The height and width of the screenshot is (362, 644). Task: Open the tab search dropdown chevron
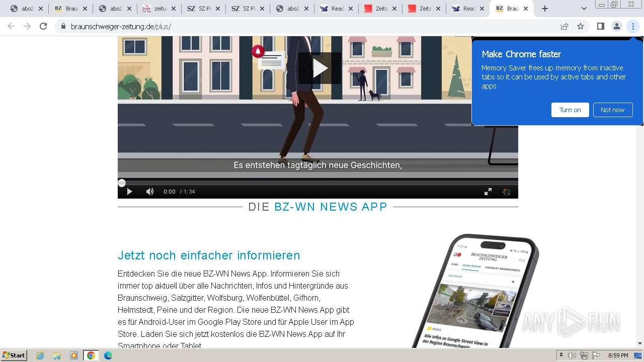(x=584, y=9)
